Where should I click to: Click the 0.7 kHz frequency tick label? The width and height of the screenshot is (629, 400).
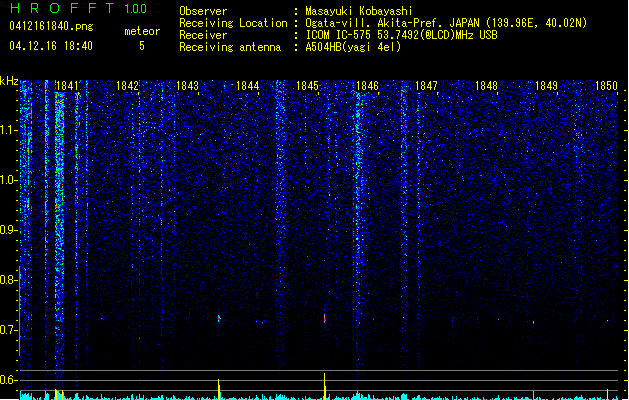[x=9, y=330]
